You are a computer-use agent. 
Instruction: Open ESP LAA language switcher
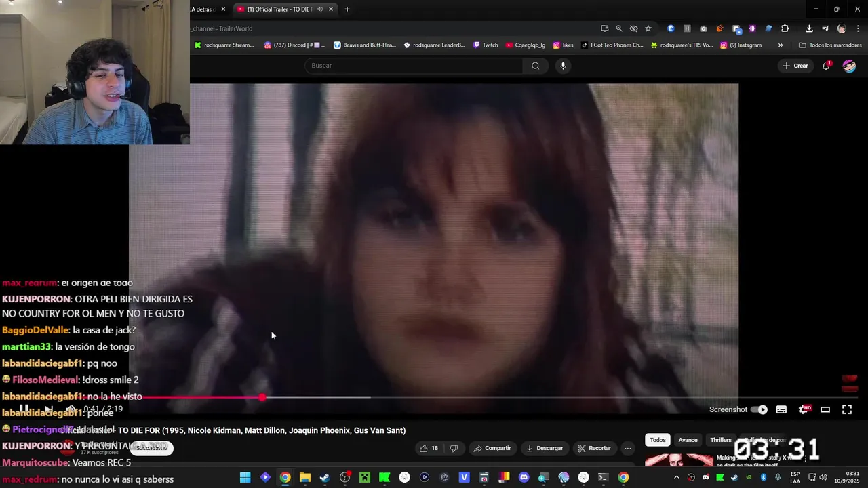[795, 477]
